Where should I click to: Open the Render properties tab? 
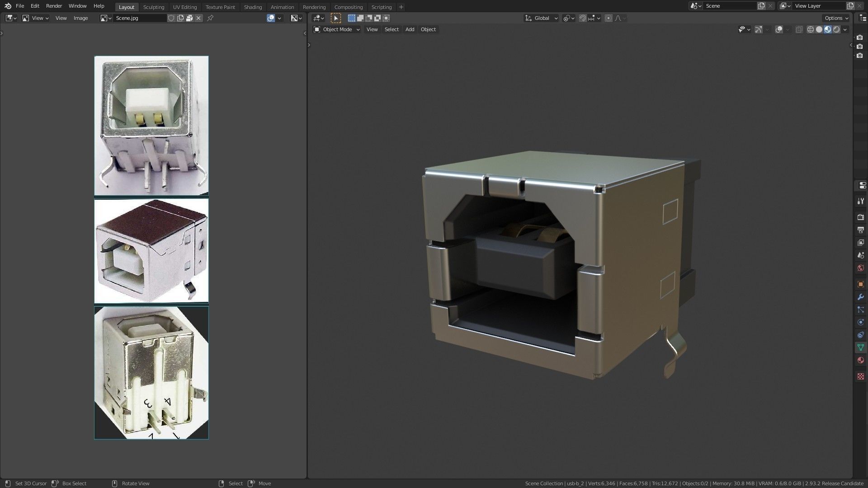click(861, 217)
